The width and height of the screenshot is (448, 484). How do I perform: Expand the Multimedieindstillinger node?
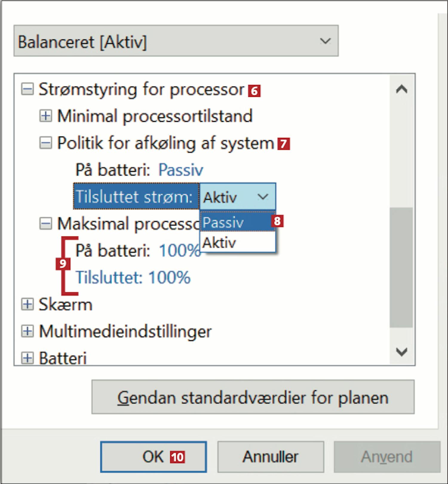point(27,331)
